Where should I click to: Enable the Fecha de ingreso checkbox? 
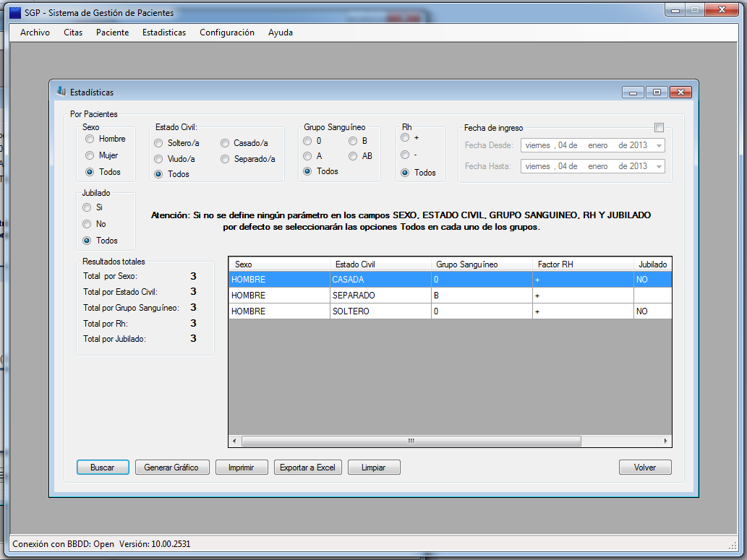659,128
